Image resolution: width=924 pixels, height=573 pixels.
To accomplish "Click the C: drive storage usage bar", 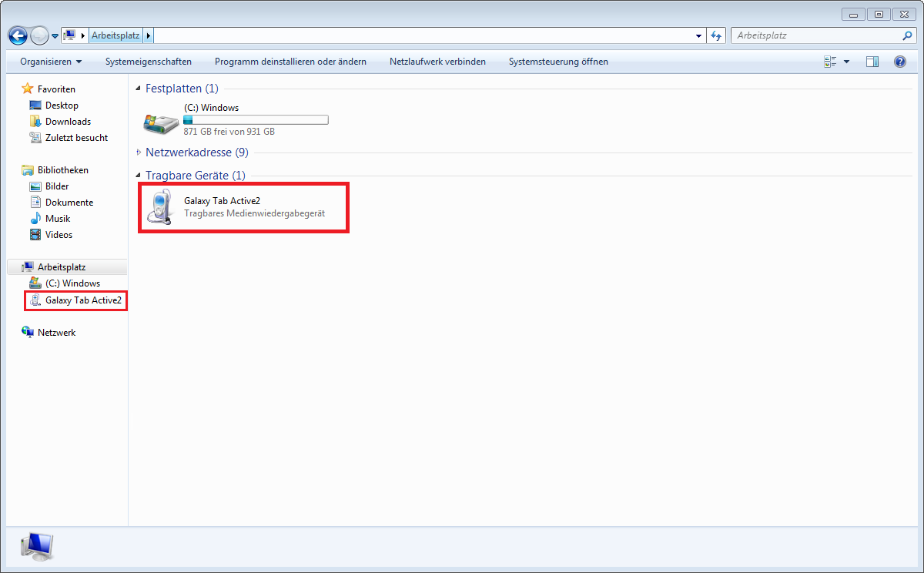I will pos(256,120).
